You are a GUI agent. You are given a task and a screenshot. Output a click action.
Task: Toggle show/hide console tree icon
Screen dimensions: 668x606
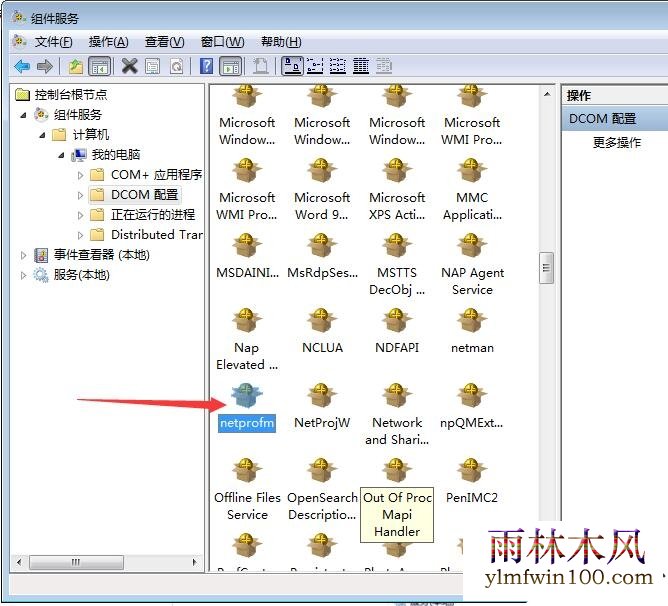pyautogui.click(x=100, y=66)
